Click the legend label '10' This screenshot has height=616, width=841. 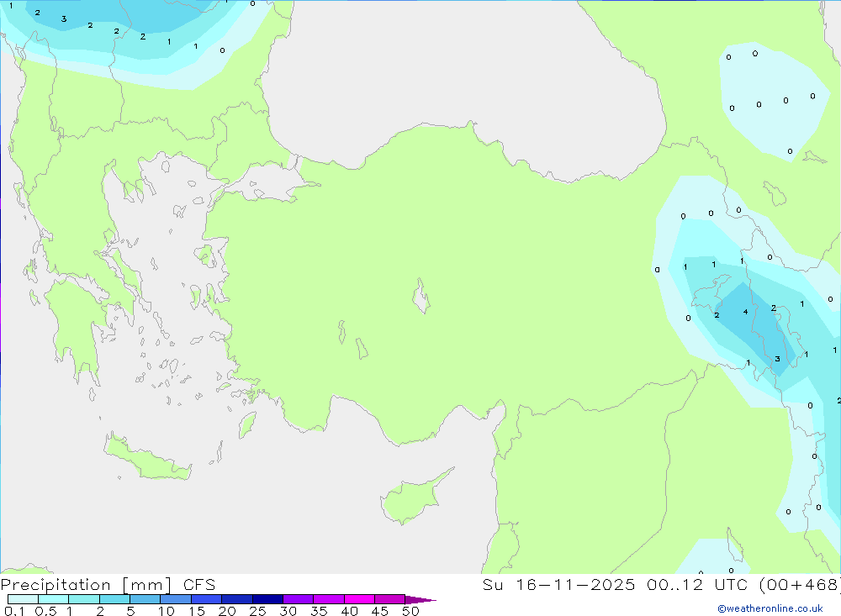click(167, 611)
